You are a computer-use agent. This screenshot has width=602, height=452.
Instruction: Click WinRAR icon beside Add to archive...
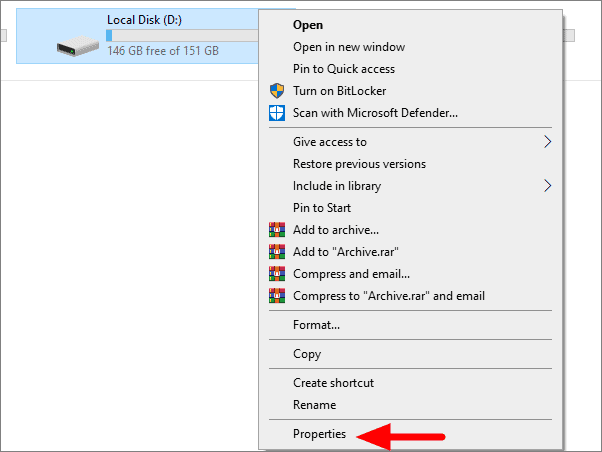coord(277,230)
